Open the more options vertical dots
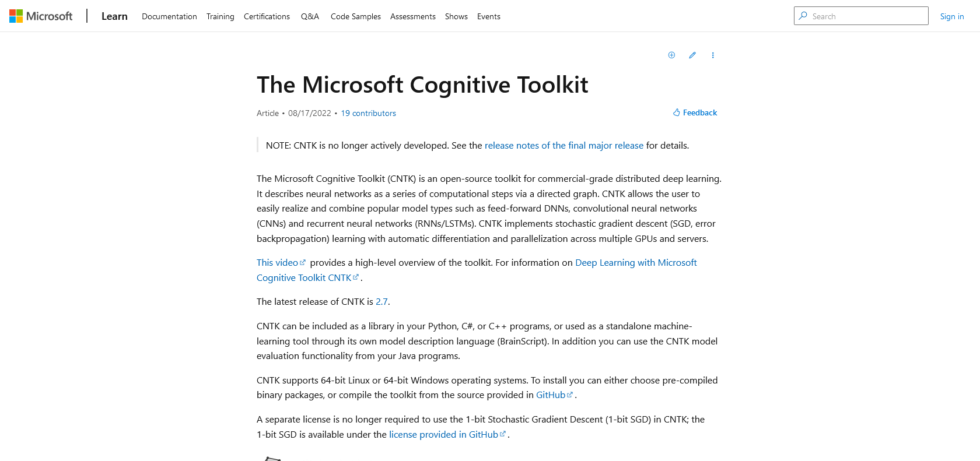The height and width of the screenshot is (461, 980). pos(713,55)
